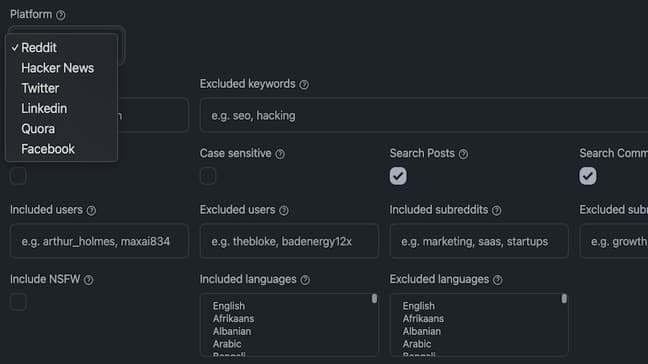
Task: Select Albanian in Excluded languages list
Action: coord(422,332)
